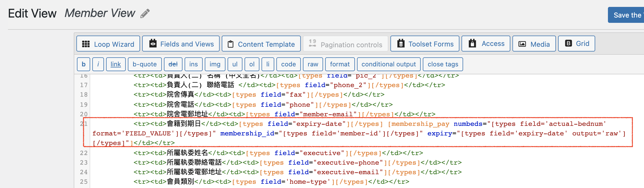
Task: Click the ol quicktag button
Action: click(252, 64)
